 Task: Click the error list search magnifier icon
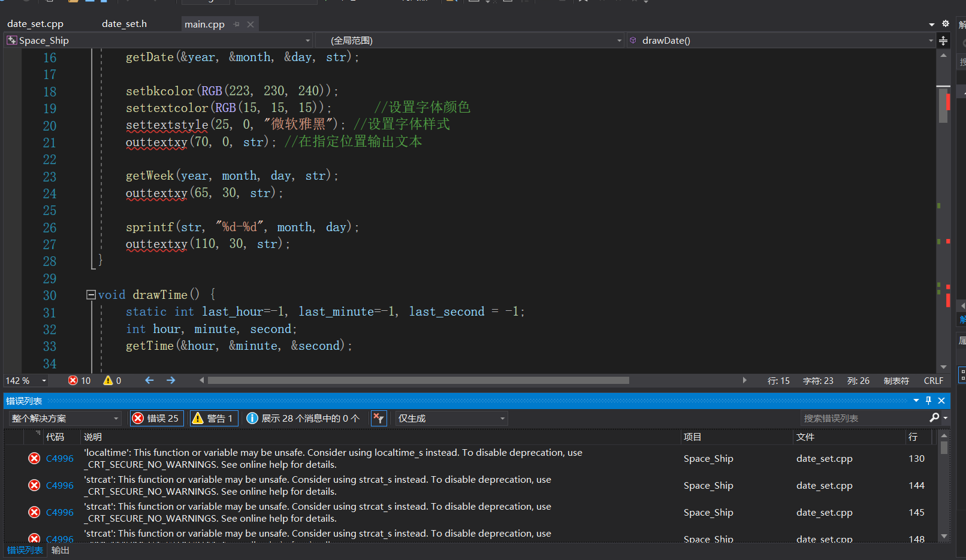tap(934, 417)
